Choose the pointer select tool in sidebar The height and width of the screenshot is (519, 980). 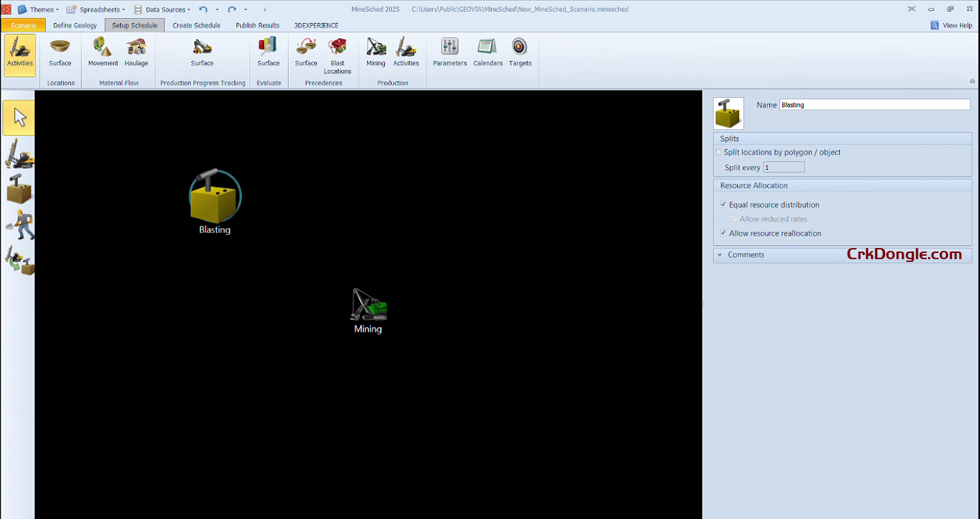point(19,118)
